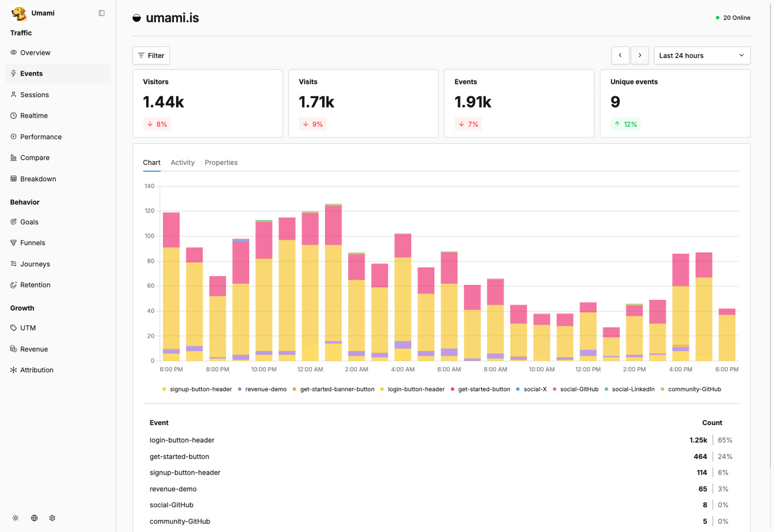774x532 pixels.
Task: Open Revenue in the sidebar
Action: pos(58,349)
